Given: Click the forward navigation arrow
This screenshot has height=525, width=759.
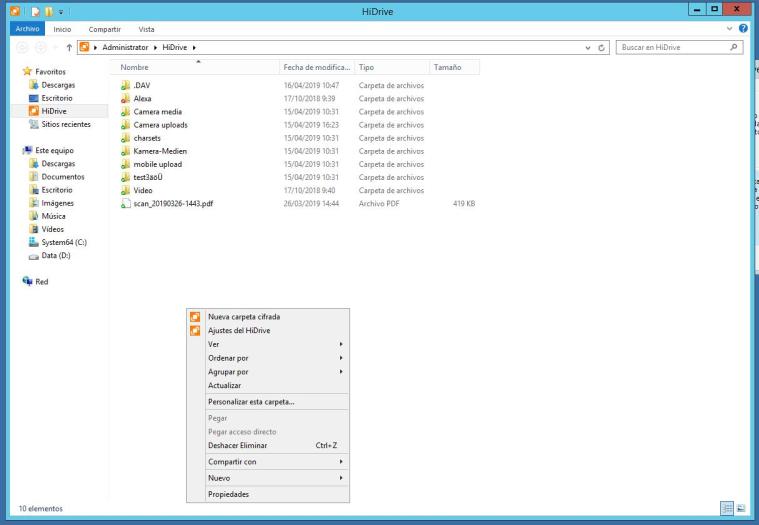Looking at the screenshot, I should (41, 47).
